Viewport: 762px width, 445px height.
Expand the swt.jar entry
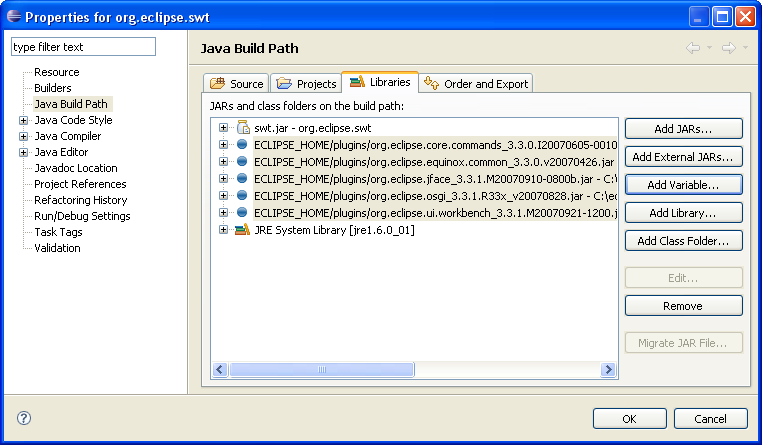(223, 127)
